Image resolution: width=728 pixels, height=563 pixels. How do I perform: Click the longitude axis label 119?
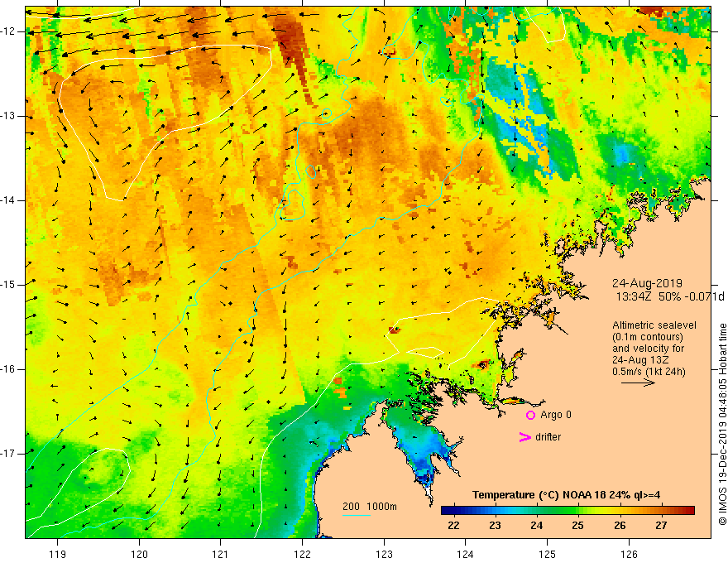pos(58,554)
